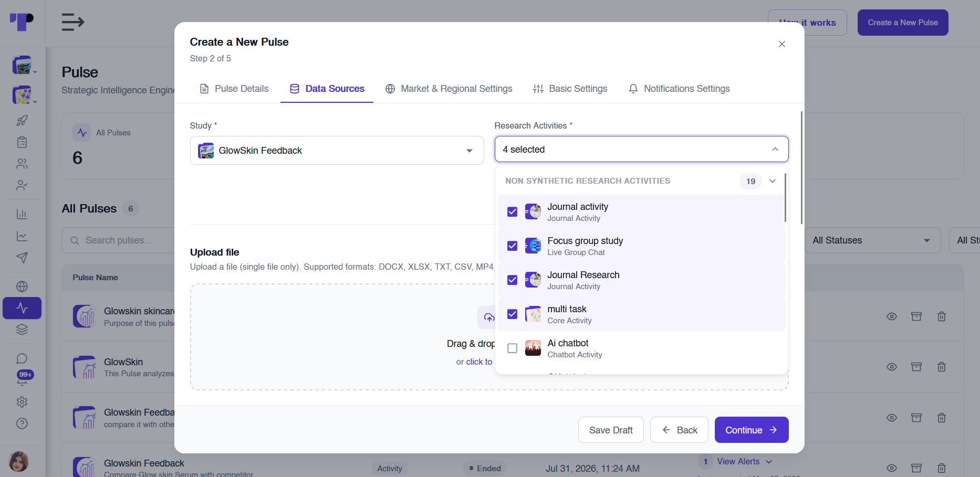View the Glowskin skincare pulse via eye icon
980x477 pixels.
(892, 316)
